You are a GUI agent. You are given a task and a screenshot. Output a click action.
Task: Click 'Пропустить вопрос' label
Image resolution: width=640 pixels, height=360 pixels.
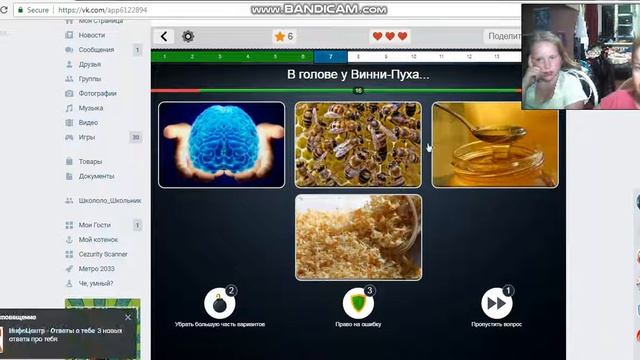(x=496, y=324)
